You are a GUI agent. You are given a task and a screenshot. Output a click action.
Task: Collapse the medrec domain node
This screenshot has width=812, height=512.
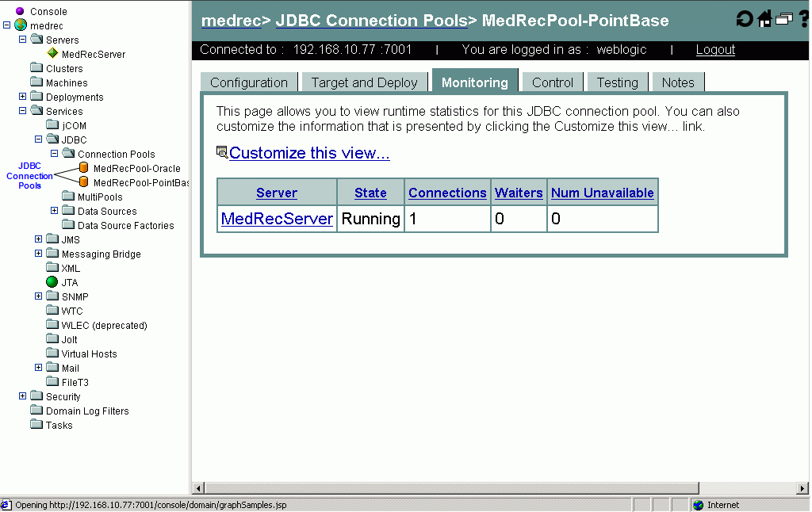(x=6, y=25)
